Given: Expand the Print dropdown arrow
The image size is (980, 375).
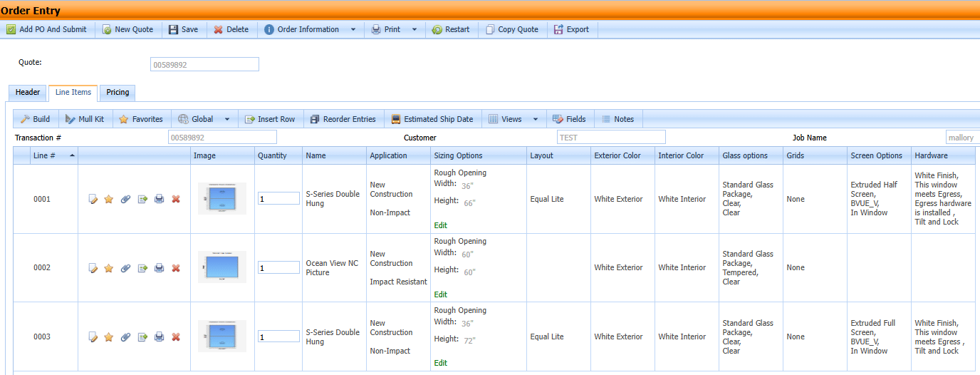Looking at the screenshot, I should (414, 30).
